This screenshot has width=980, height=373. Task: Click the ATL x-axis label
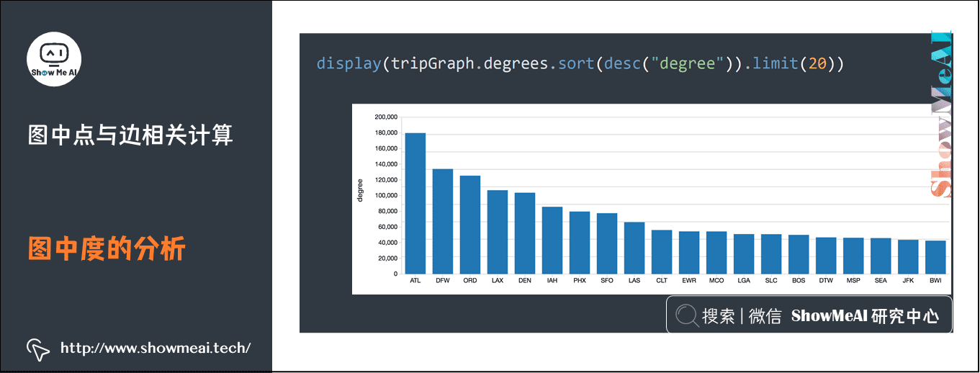point(415,281)
